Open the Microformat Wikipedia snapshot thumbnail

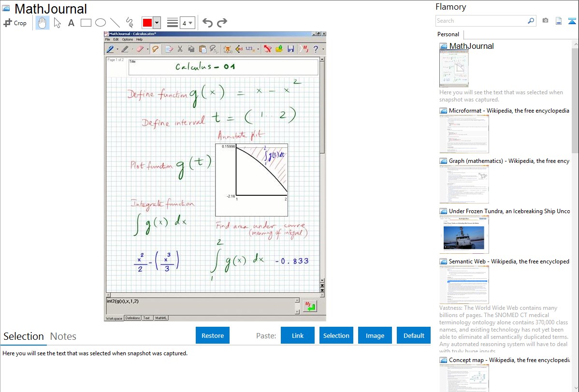tap(464, 134)
